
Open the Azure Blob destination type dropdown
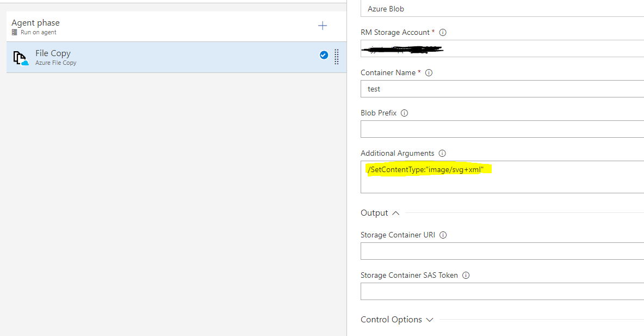click(x=502, y=9)
